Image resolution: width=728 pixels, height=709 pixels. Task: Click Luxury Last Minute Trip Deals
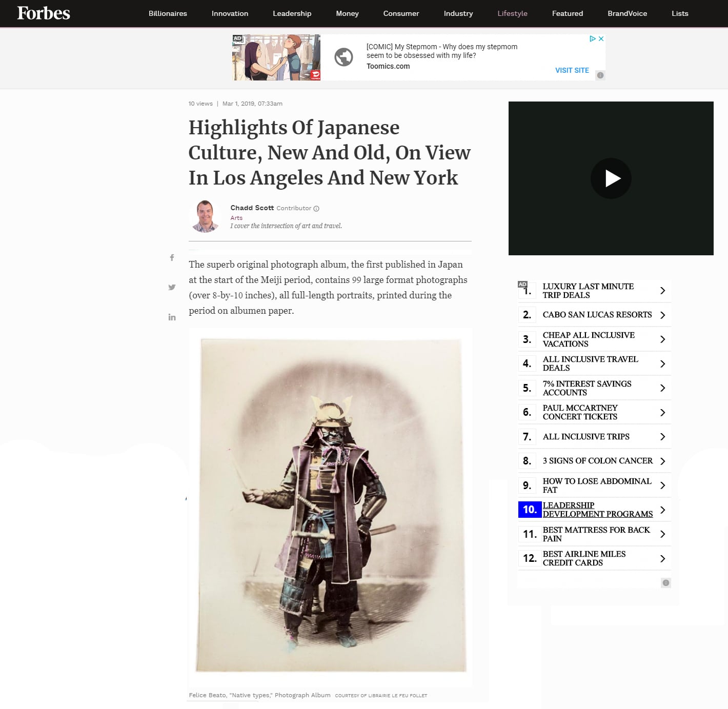click(x=588, y=291)
